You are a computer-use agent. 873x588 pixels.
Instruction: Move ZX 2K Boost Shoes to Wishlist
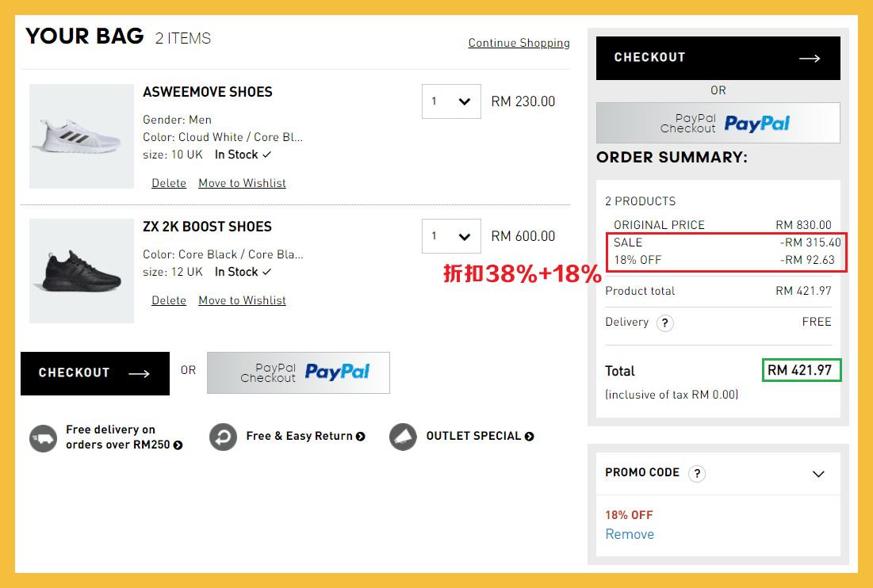coord(242,300)
